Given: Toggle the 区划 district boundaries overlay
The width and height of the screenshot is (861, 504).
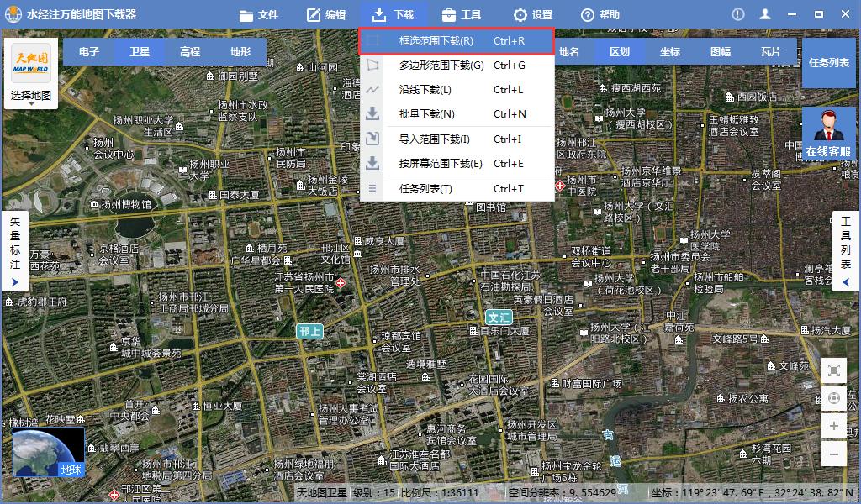Looking at the screenshot, I should (620, 52).
